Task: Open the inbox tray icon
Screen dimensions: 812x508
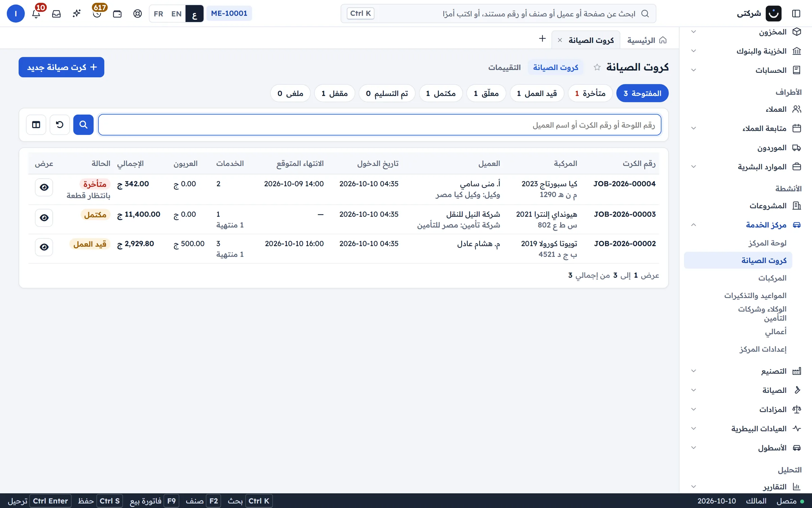Action: tap(57, 14)
